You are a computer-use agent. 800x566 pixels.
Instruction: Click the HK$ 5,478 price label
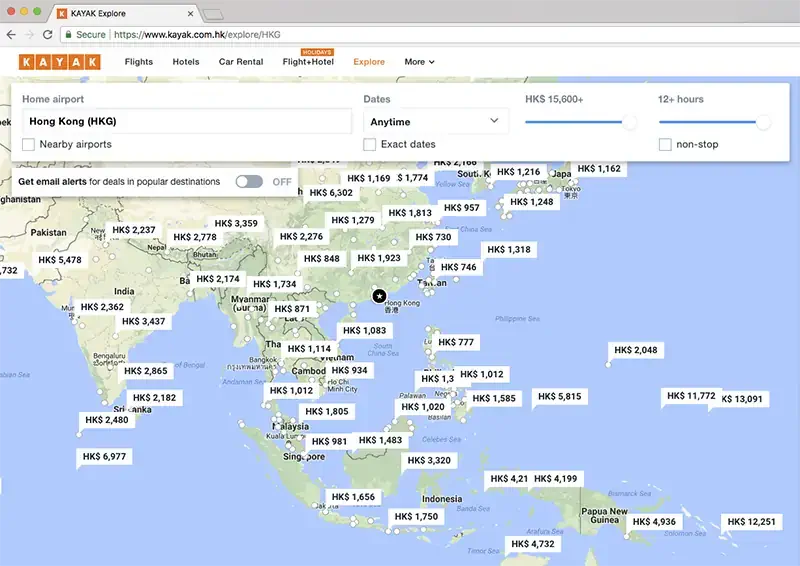point(60,260)
